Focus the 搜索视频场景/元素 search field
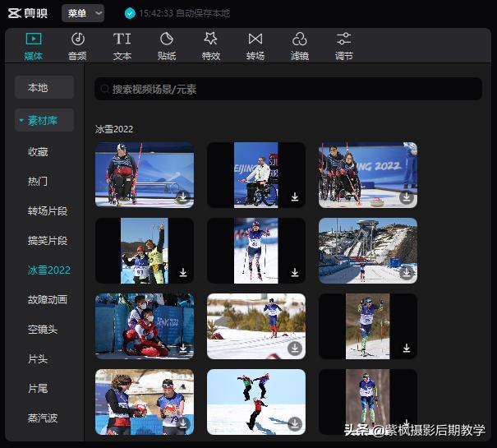This screenshot has width=497, height=448. [288, 89]
